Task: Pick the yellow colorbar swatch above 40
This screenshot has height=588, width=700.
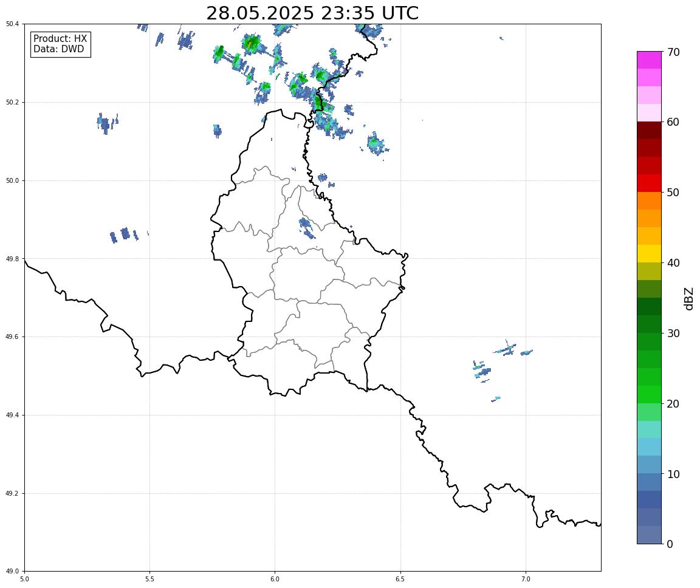Action: click(x=649, y=253)
